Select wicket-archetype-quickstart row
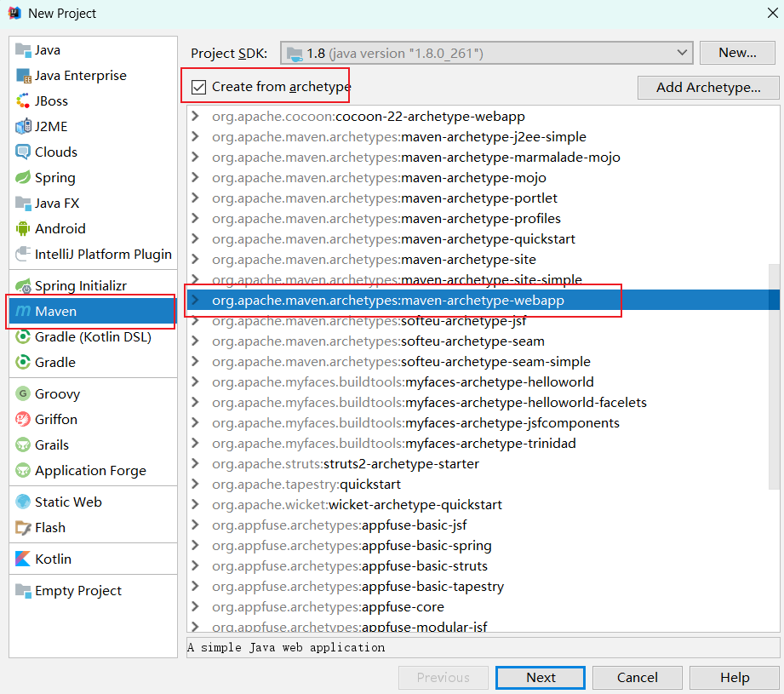The image size is (784, 694). [483, 504]
